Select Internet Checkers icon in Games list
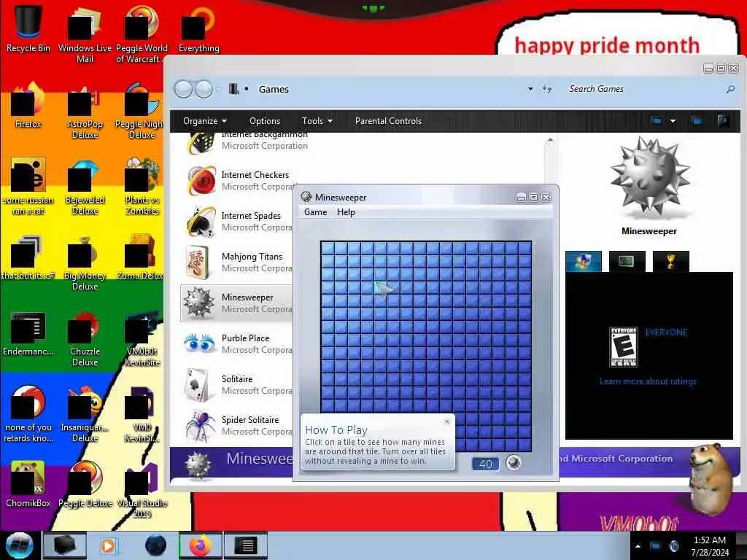 tap(201, 181)
